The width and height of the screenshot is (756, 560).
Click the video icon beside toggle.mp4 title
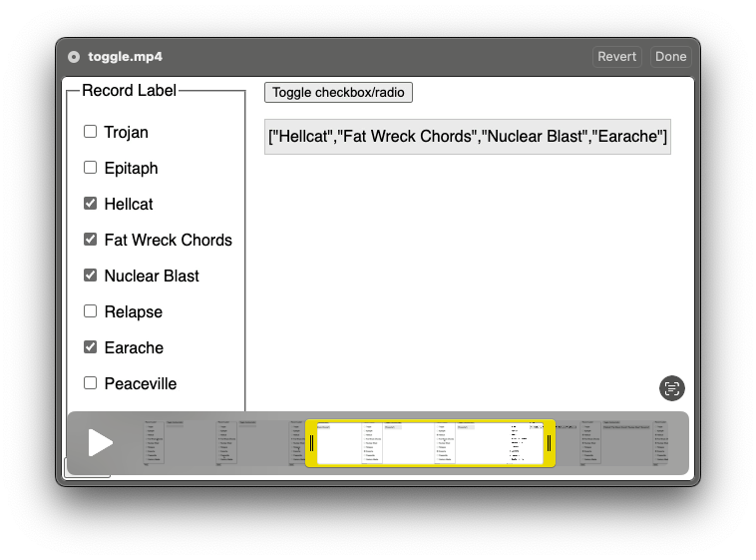click(74, 57)
